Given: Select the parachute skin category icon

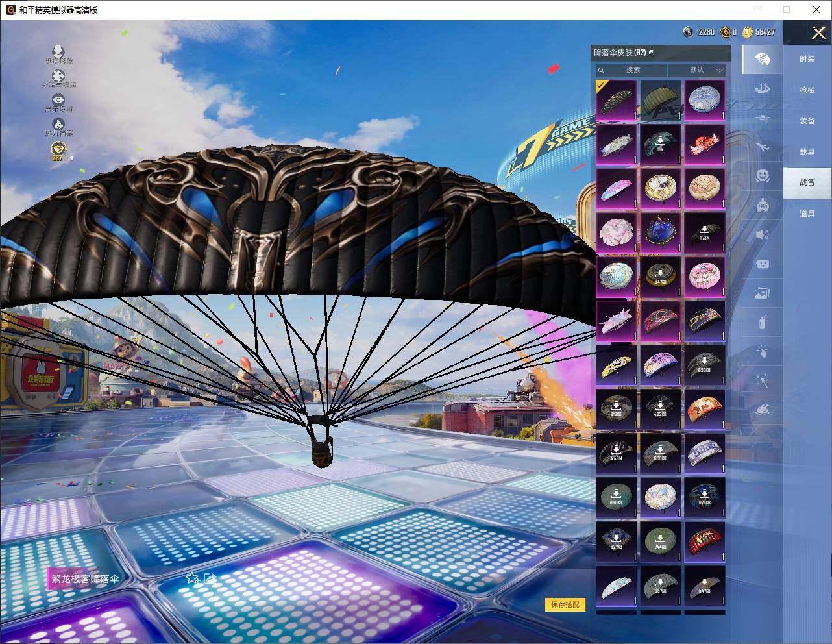Looking at the screenshot, I should click(x=762, y=60).
